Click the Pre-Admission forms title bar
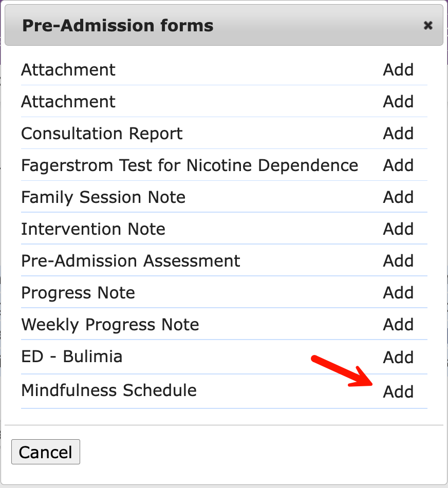 pos(206,26)
